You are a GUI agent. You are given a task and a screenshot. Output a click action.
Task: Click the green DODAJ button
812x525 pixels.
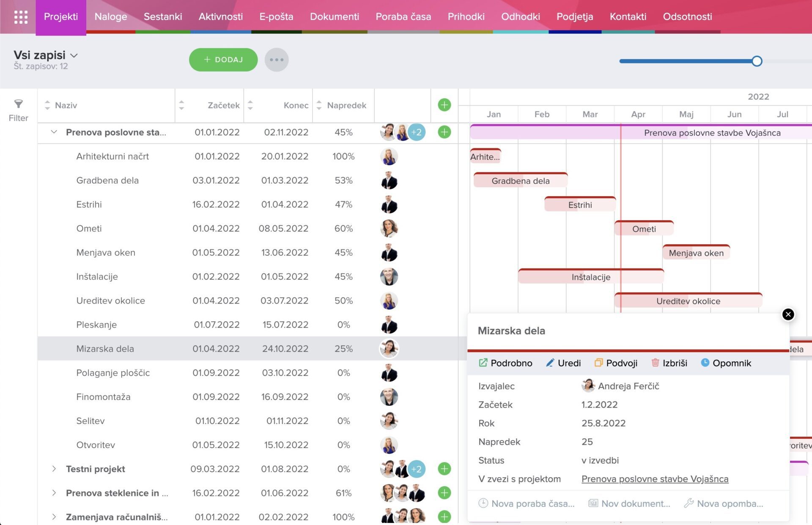click(x=223, y=60)
